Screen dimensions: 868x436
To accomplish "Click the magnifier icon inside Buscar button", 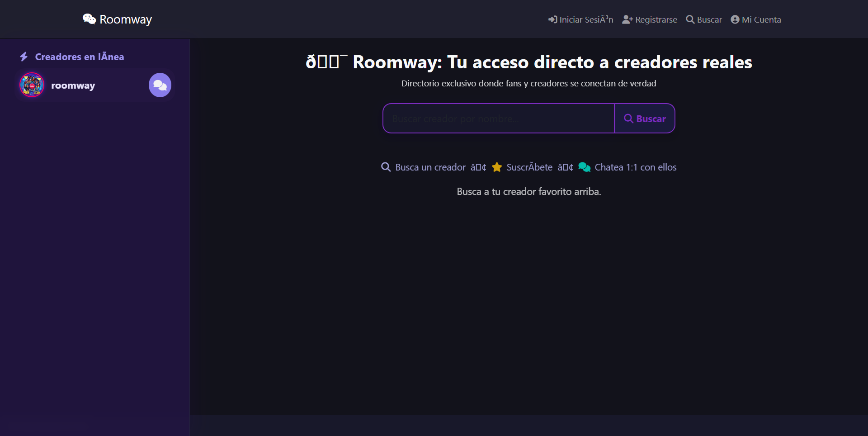I will coord(628,118).
